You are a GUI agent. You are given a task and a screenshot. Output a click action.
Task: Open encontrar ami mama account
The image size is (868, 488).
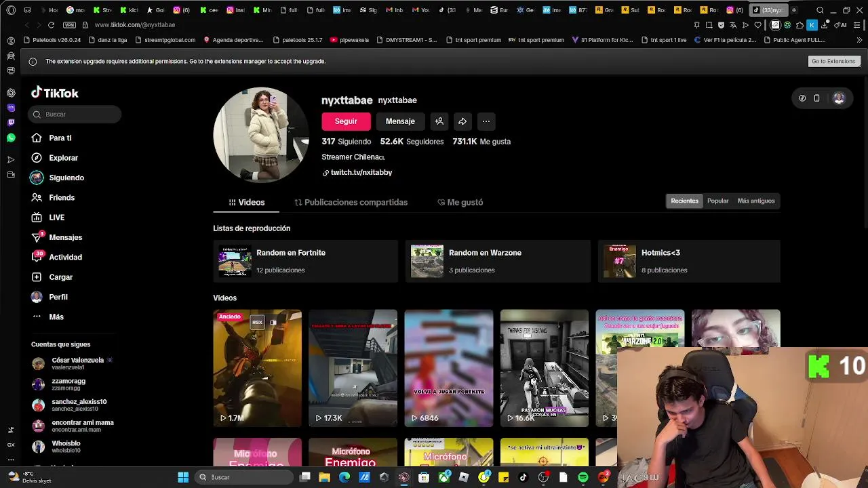point(75,426)
